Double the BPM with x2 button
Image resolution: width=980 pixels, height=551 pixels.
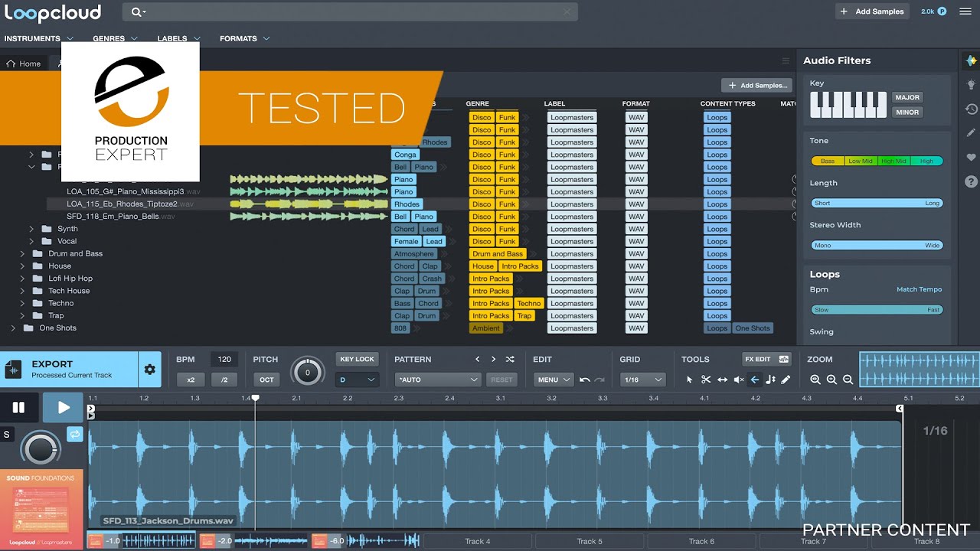pyautogui.click(x=191, y=380)
